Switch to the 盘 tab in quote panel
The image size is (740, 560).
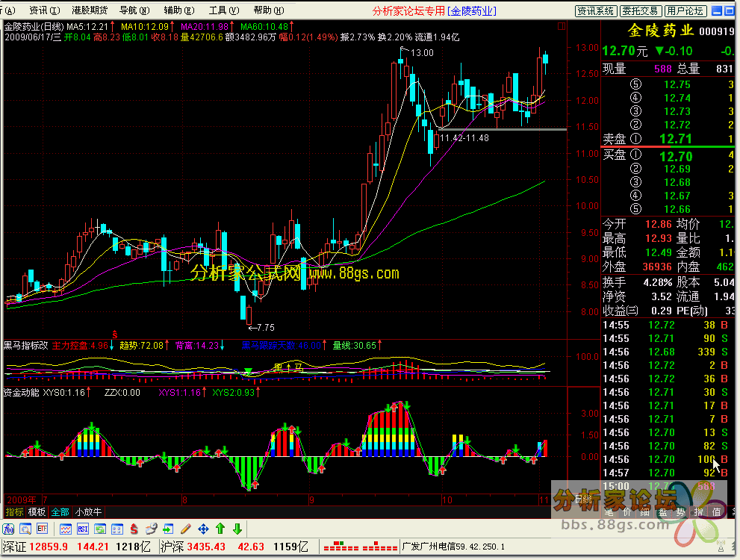662,512
